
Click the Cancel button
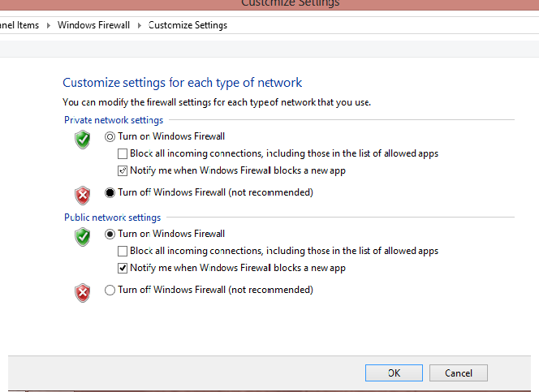458,373
